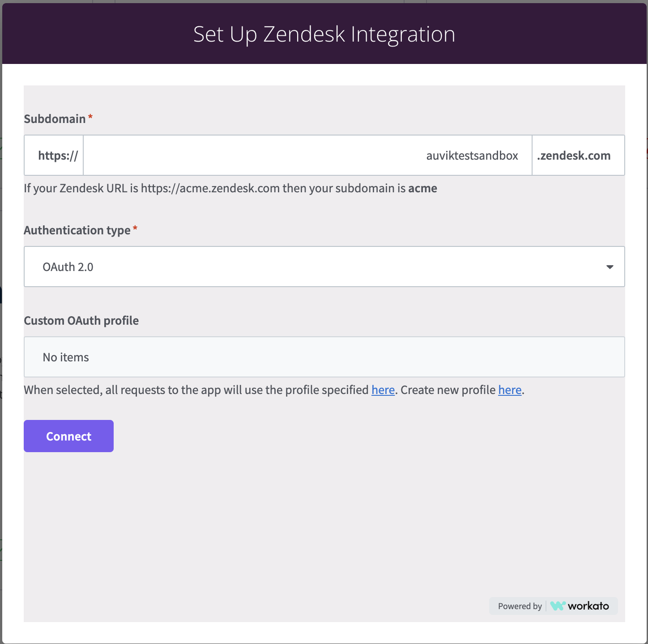
Task: Follow the 'here' link for profile specified
Action: [x=383, y=390]
